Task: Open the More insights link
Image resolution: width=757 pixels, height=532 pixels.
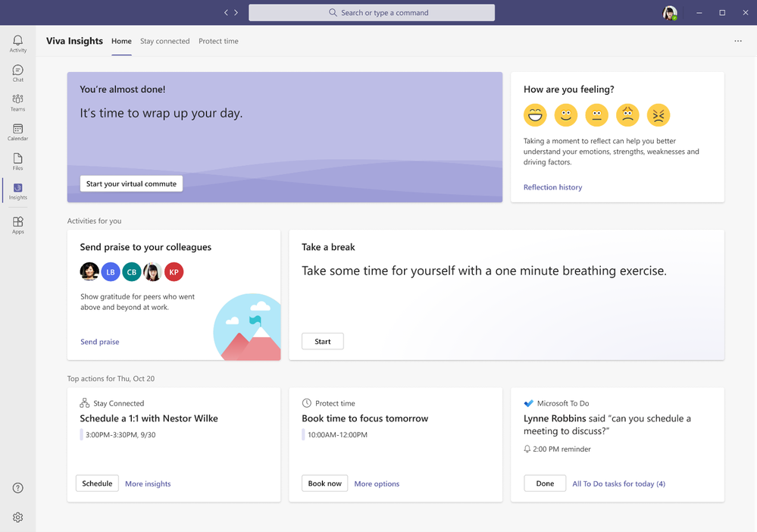Action: pyautogui.click(x=148, y=483)
